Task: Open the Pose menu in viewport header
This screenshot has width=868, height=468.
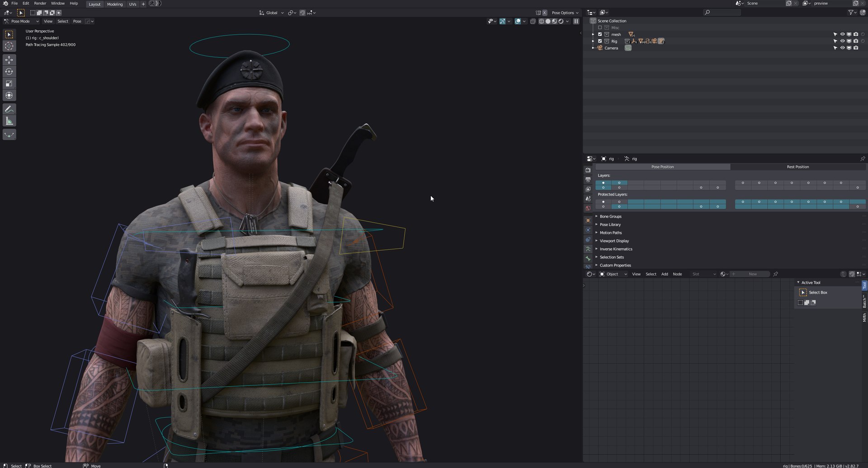Action: click(x=77, y=21)
